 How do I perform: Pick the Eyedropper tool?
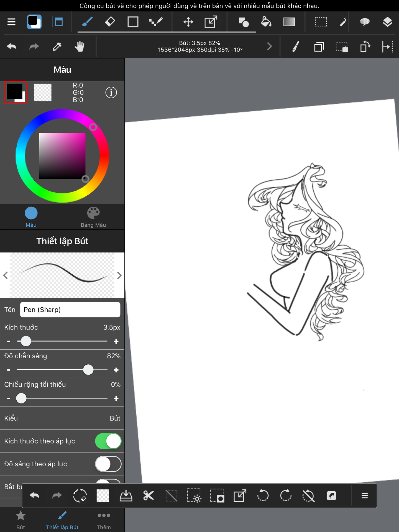click(57, 47)
